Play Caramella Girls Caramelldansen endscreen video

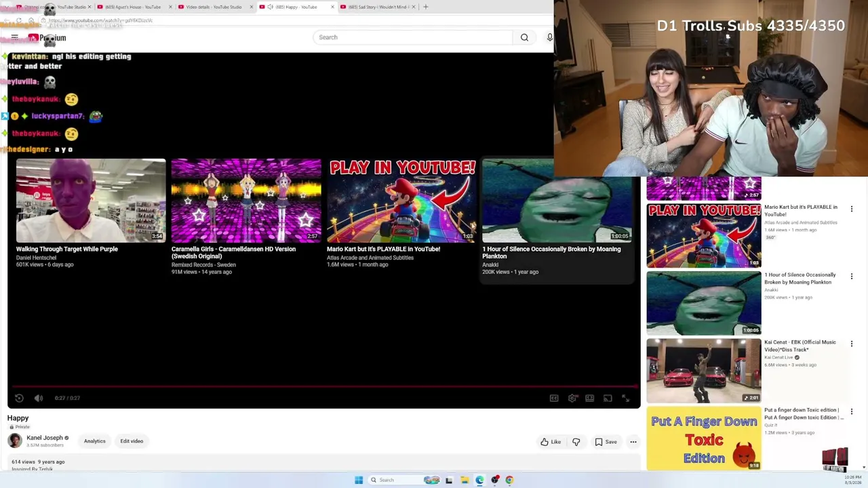pos(246,201)
